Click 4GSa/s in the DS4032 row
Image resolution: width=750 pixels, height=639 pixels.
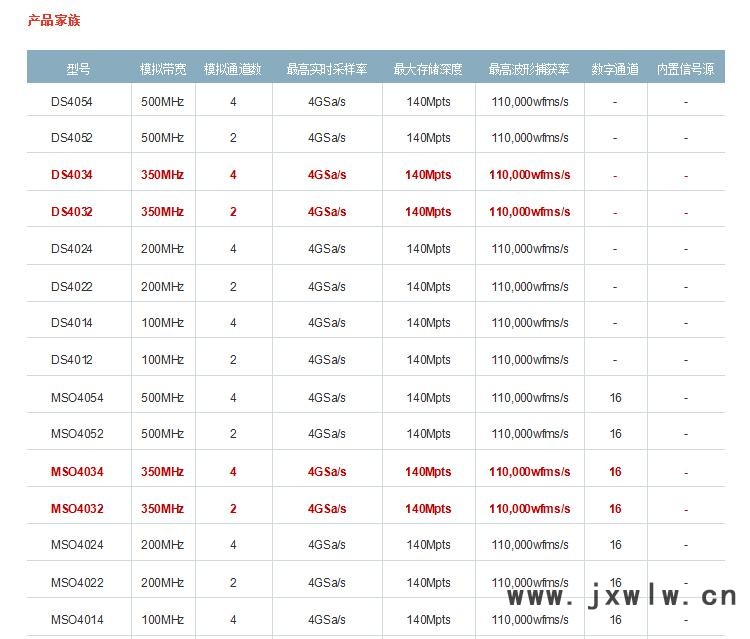pyautogui.click(x=327, y=211)
